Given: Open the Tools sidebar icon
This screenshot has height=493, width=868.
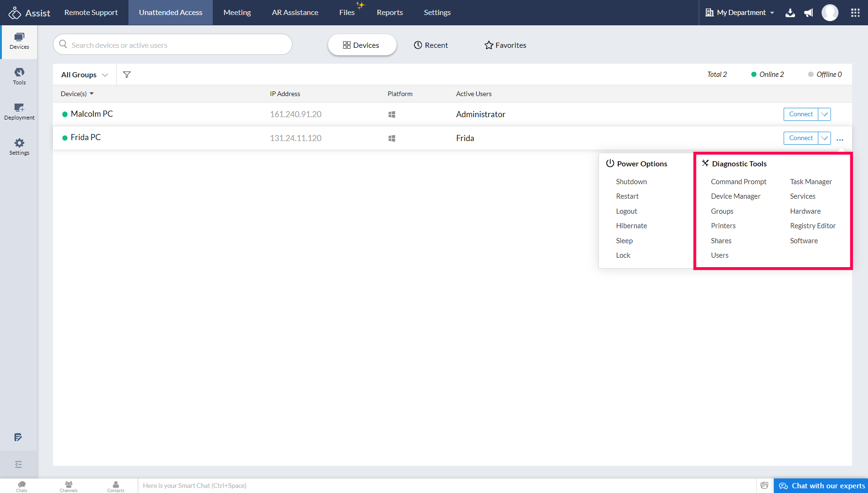Looking at the screenshot, I should (19, 76).
